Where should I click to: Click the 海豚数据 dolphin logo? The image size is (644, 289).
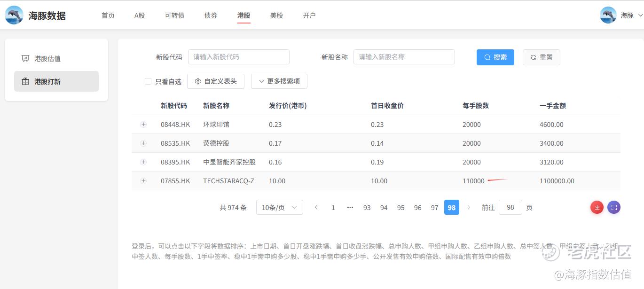(14, 15)
